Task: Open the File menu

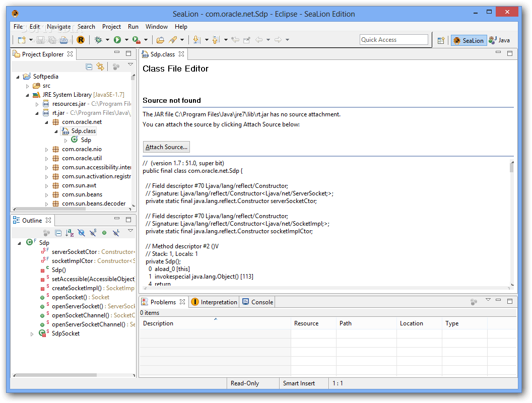Action: tap(18, 27)
